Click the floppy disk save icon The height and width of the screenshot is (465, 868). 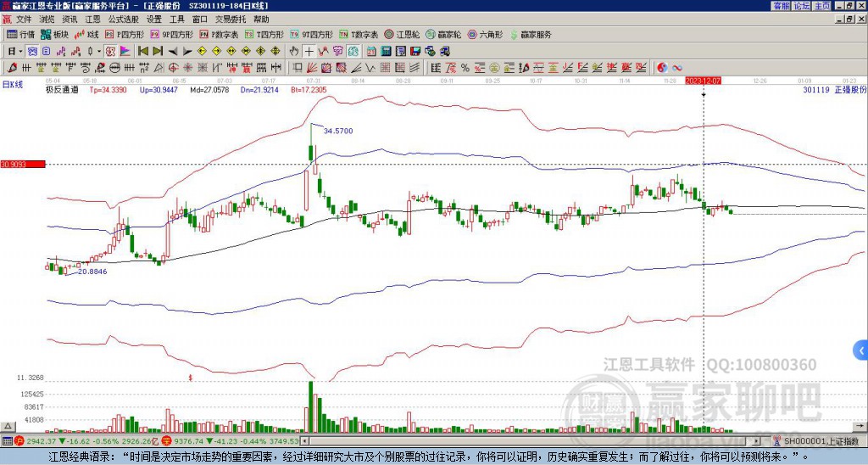pyautogui.click(x=415, y=52)
